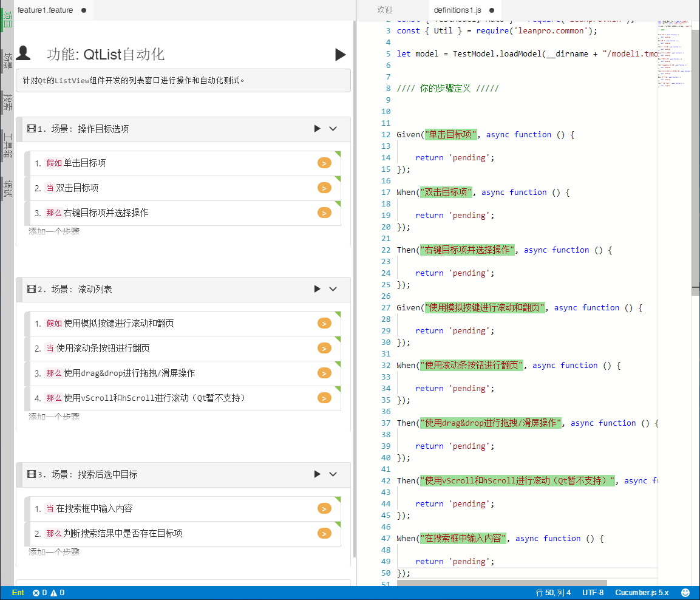Click film icon of scenario 2
This screenshot has width=700, height=600.
tap(31, 289)
